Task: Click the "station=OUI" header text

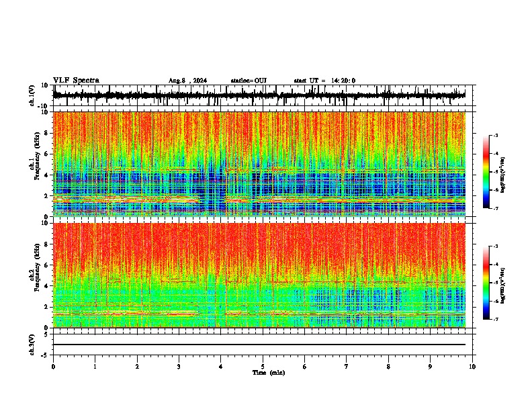Action: tap(249, 81)
